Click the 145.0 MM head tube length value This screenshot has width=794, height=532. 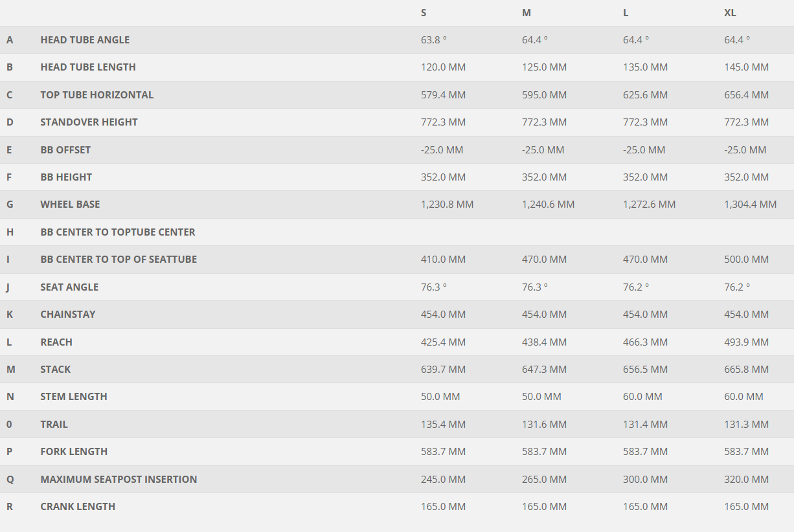tap(746, 67)
